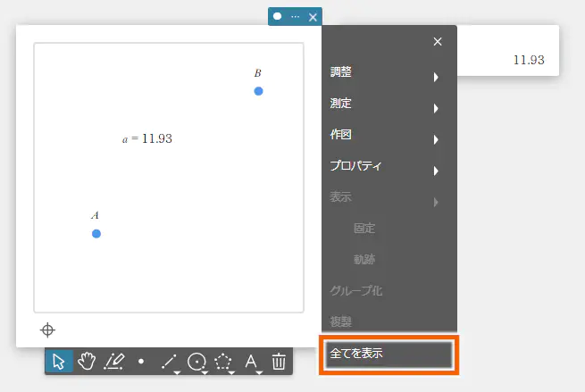Open polygon tool dropdown triangle
Screen dimensions: 585x392
click(231, 372)
